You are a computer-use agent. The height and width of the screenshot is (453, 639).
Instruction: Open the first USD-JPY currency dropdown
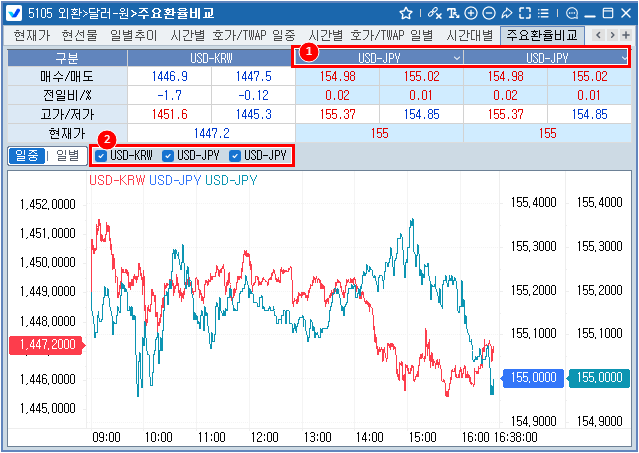click(457, 58)
